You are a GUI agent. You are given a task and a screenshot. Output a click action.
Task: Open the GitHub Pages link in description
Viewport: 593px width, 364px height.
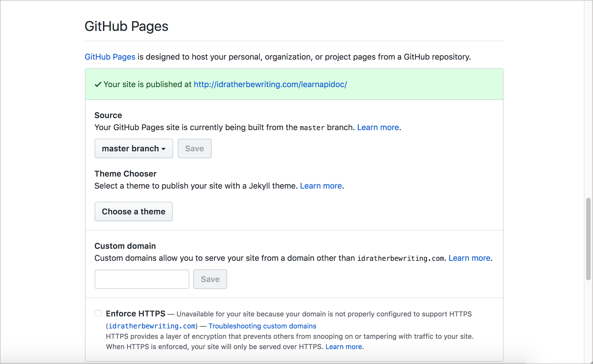(110, 57)
